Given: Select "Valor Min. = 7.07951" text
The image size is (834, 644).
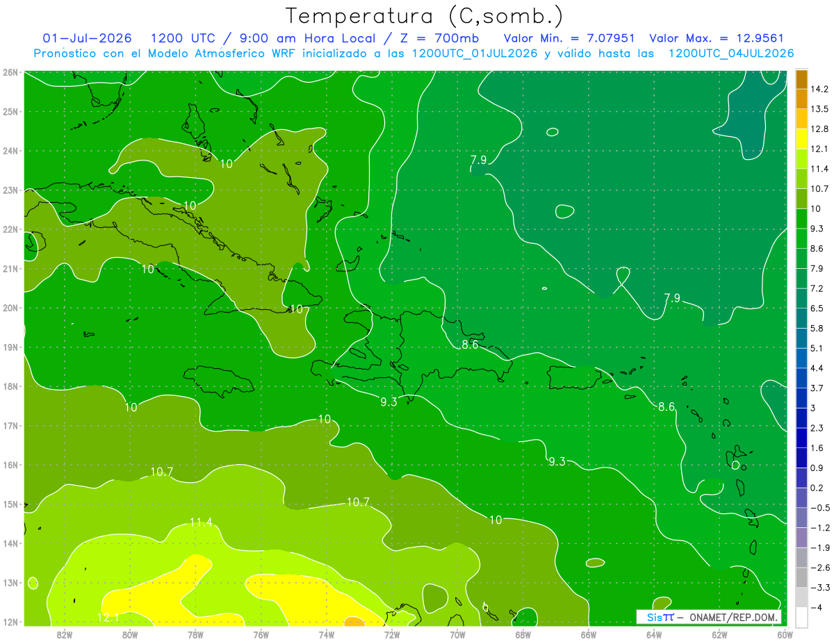Looking at the screenshot, I should (x=569, y=38).
